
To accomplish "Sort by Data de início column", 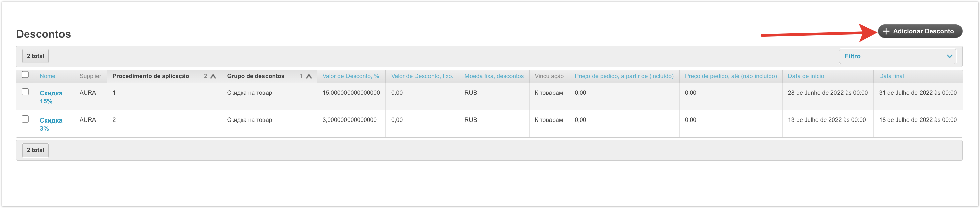I will (806, 76).
